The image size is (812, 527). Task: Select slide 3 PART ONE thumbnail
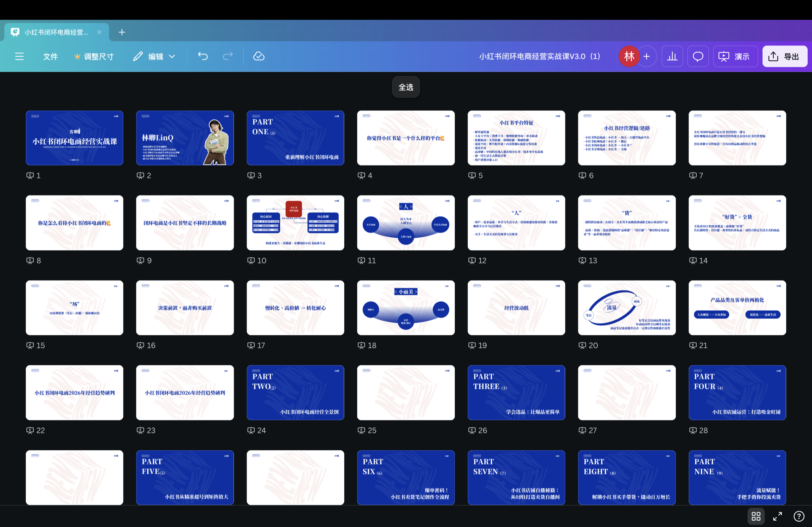(x=295, y=138)
